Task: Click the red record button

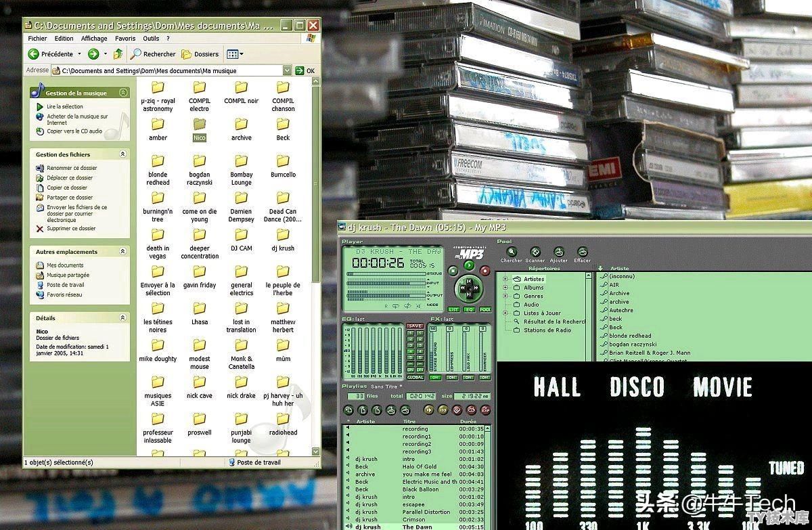Action: (484, 271)
